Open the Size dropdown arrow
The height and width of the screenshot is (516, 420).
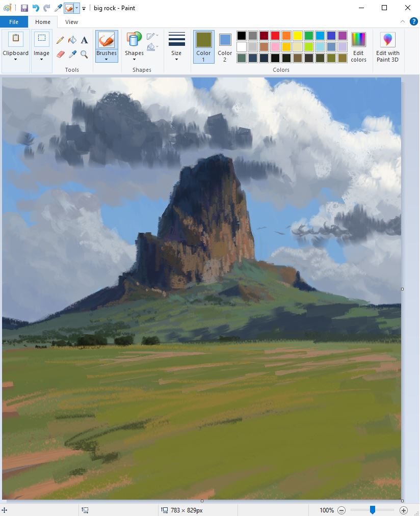click(176, 60)
